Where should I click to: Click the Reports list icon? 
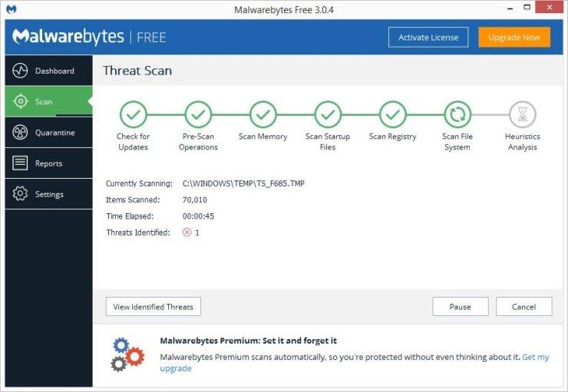pos(21,163)
